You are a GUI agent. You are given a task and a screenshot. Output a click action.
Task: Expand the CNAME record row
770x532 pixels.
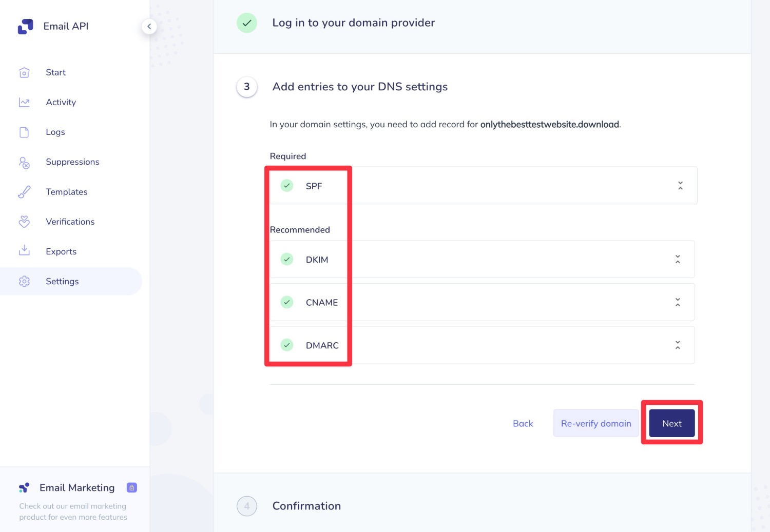[x=678, y=302]
